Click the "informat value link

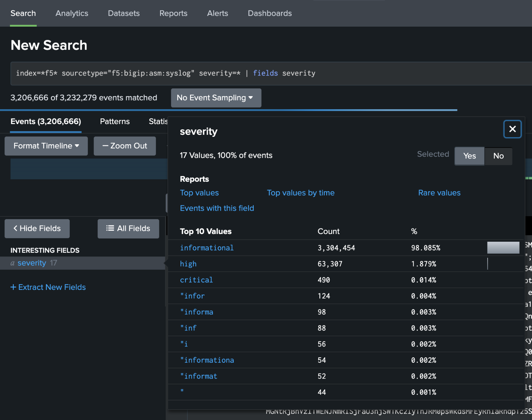[x=199, y=376]
